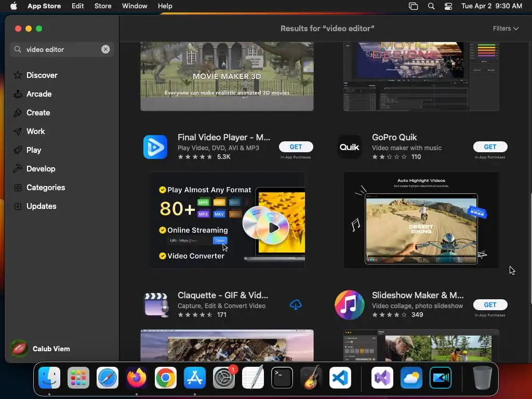The height and width of the screenshot is (399, 532).
Task: Click the Updates download icon in the sidebar
Action: 18,206
